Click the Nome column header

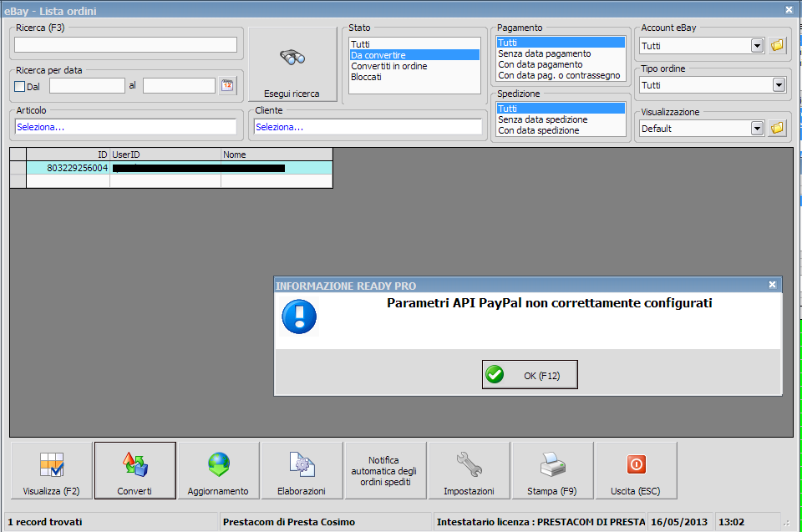pyautogui.click(x=277, y=155)
